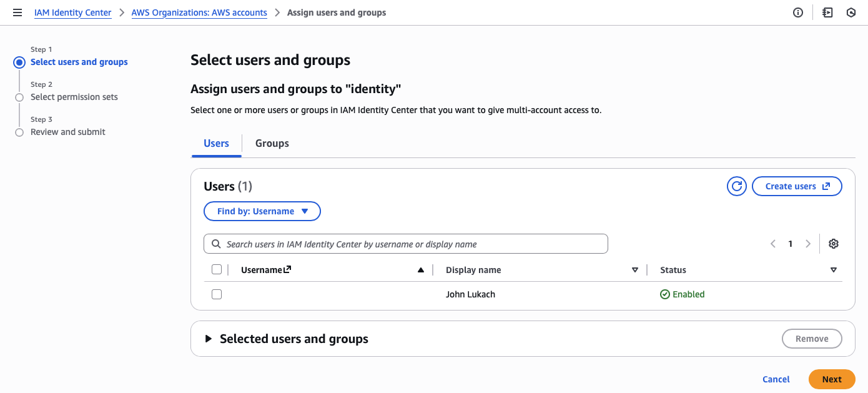Click the Next button
Screen dimensions: 868x393
point(832,379)
